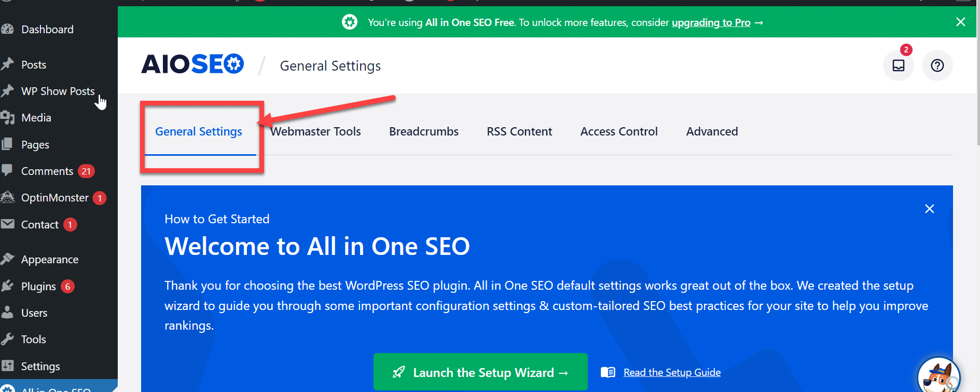Close the Welcome to All in One SEO panel
This screenshot has width=980, height=392.
tap(930, 209)
